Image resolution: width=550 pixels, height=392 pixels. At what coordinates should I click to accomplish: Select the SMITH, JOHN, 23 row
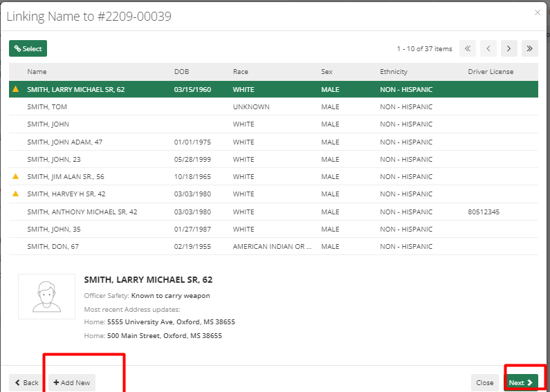(273, 159)
